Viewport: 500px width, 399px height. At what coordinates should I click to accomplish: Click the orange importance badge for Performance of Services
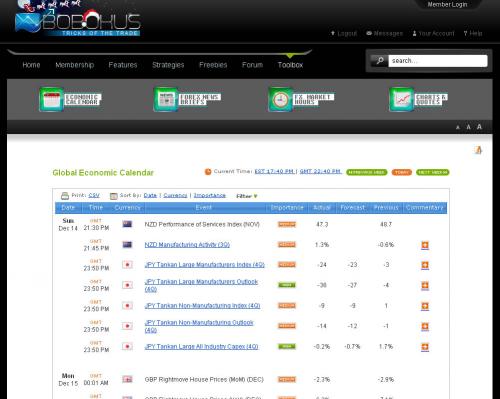pos(287,224)
